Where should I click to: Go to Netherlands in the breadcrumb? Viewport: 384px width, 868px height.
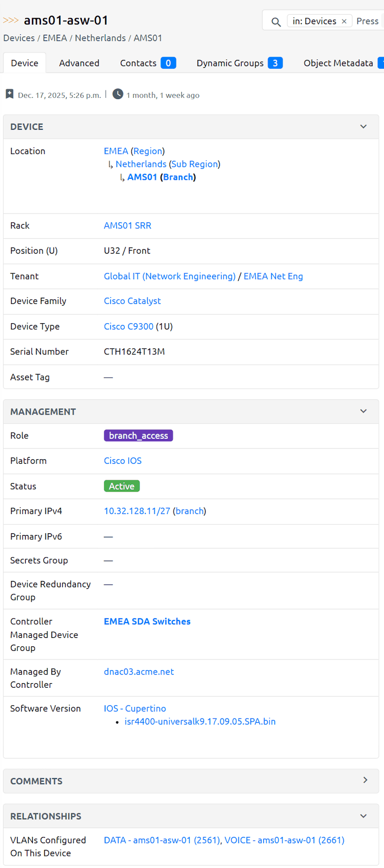pos(100,38)
